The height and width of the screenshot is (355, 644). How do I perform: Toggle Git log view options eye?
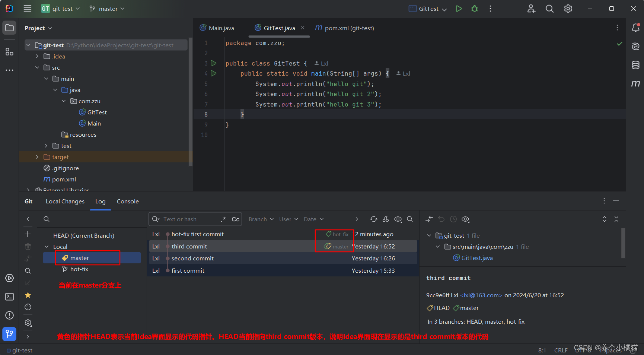398,219
